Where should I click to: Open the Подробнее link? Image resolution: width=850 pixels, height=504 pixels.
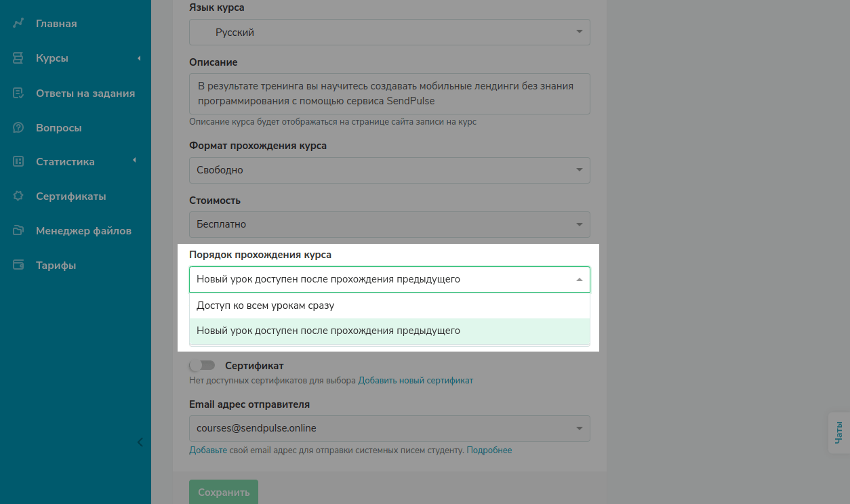click(x=489, y=450)
